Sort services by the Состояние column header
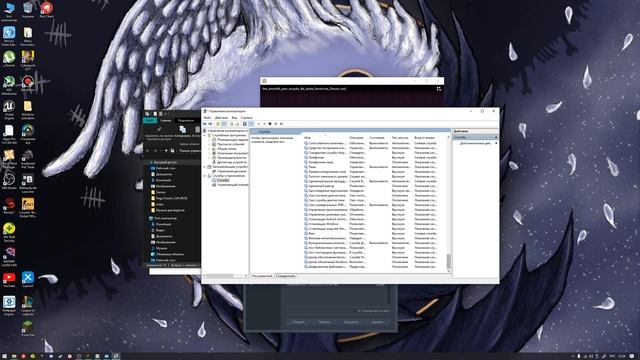The height and width of the screenshot is (360, 640). click(379, 138)
